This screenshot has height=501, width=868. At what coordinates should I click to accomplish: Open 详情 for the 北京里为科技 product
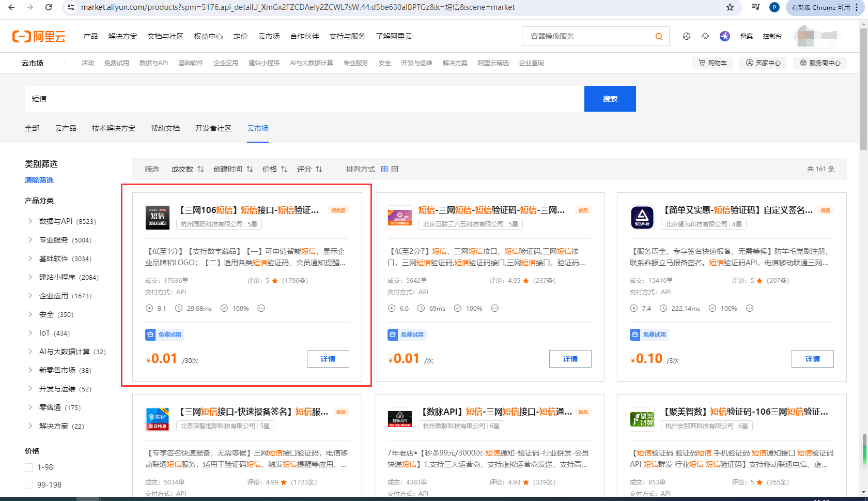[813, 359]
